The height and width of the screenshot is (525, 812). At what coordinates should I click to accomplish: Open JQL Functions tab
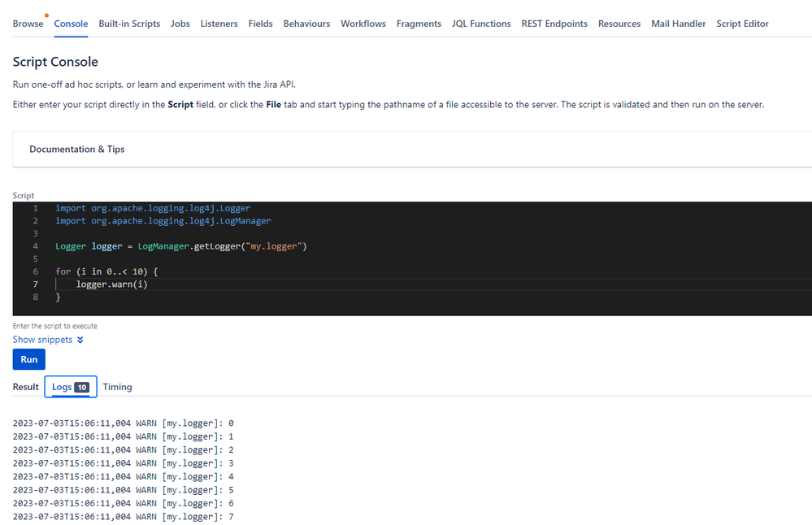[481, 24]
